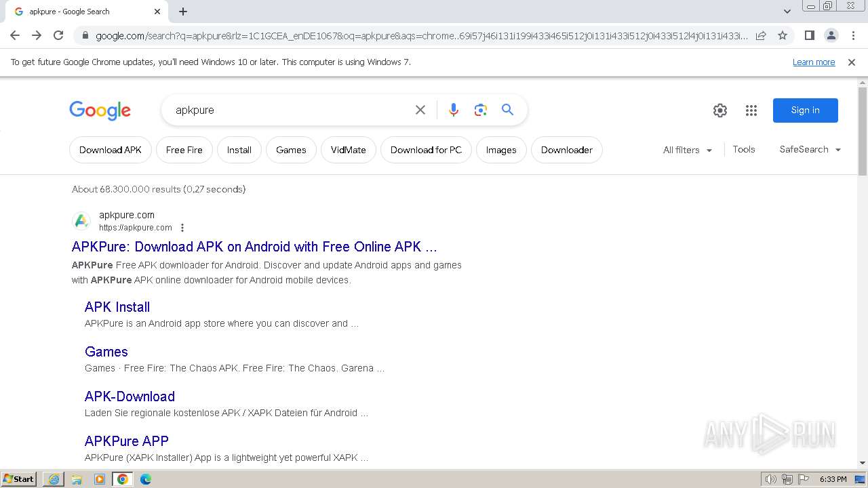This screenshot has width=868, height=488.
Task: Search by image with camera icon
Action: tap(481, 110)
